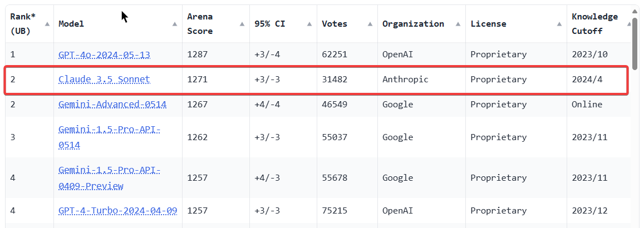Select the Organization column header text

click(413, 24)
